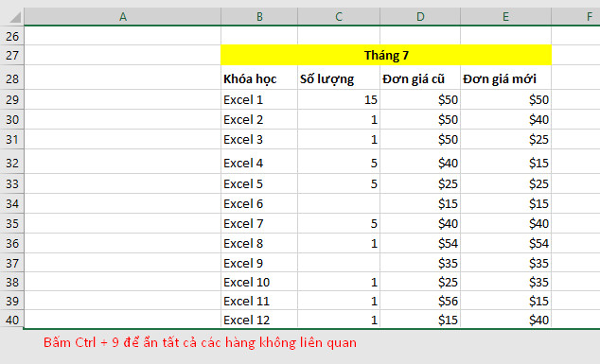Select row 32 header
Image resolution: width=600 pixels, height=364 pixels.
(12, 163)
